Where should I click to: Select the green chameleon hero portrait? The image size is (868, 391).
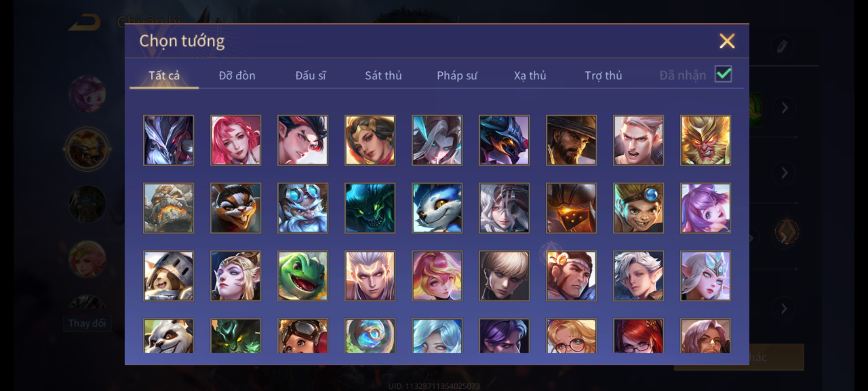click(303, 276)
